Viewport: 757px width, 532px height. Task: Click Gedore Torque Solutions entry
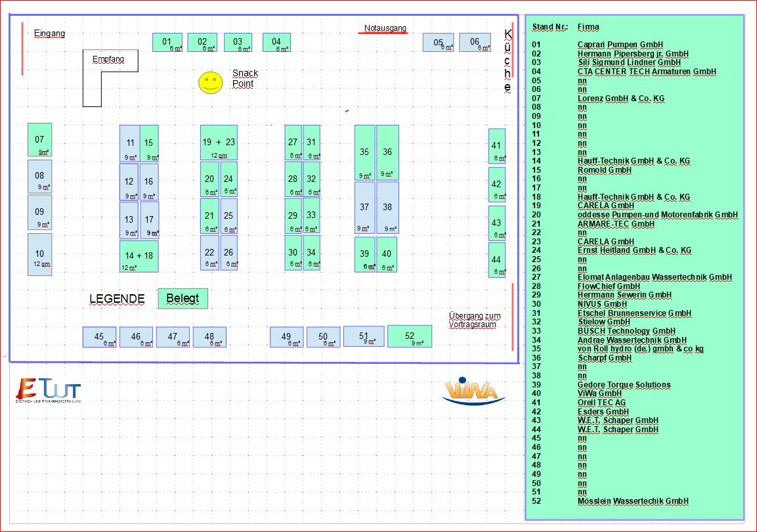coord(624,385)
